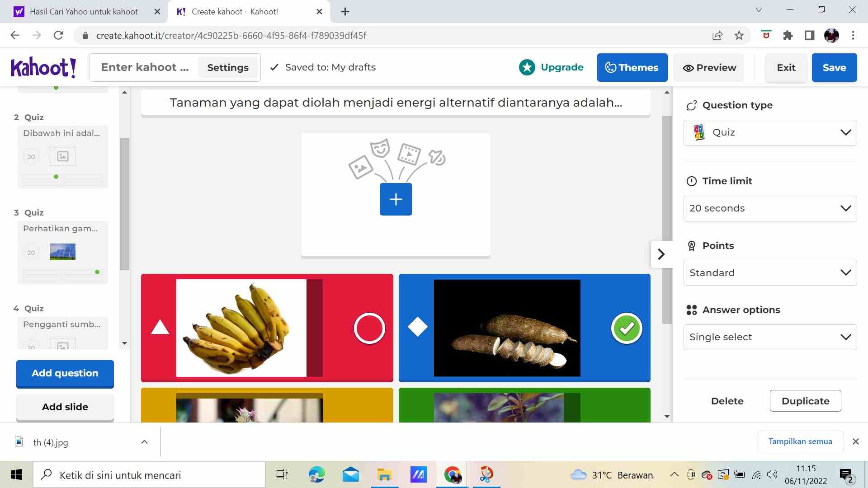This screenshot has width=868, height=488.
Task: Click the editor's vertical scrollbar thumb
Action: pyautogui.click(x=667, y=220)
